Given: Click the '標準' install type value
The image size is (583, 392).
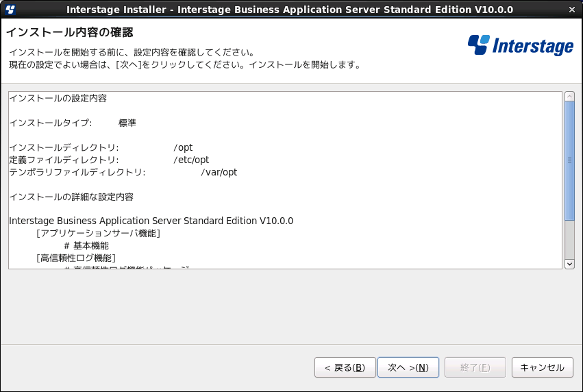Looking at the screenshot, I should pyautogui.click(x=127, y=123).
